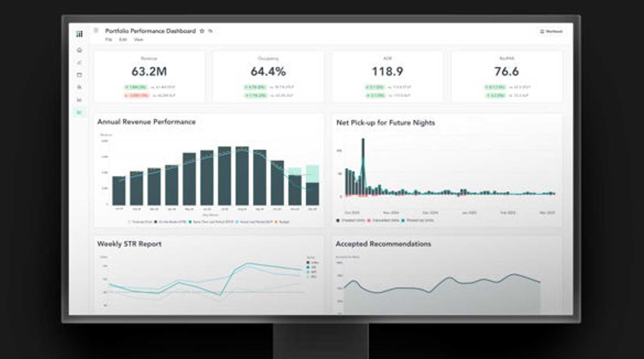The image size is (644, 359).
Task: Favorite dashboard with the star icon
Action: click(202, 31)
